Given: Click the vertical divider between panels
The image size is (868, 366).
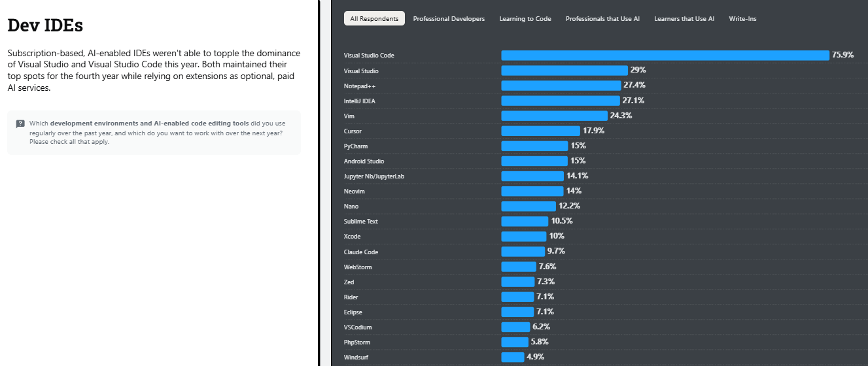Looking at the screenshot, I should (x=319, y=183).
